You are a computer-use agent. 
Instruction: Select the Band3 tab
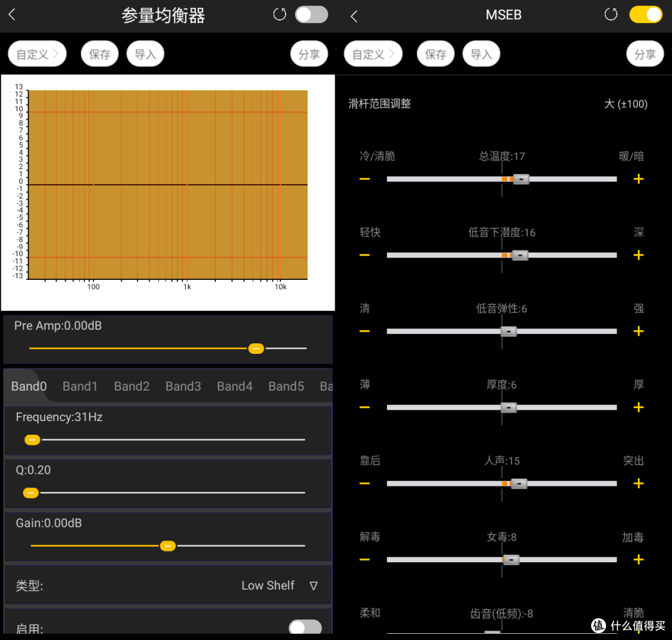click(183, 386)
